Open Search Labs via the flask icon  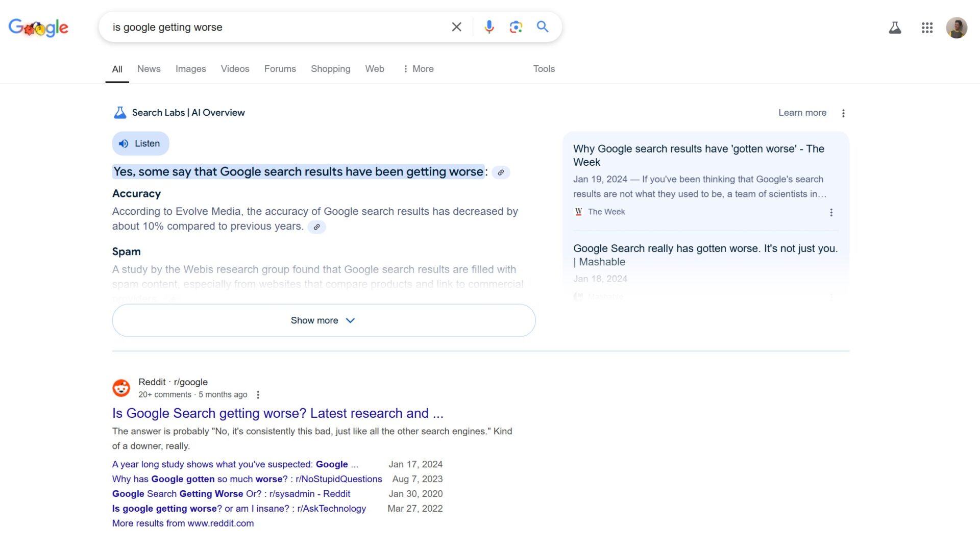[894, 28]
